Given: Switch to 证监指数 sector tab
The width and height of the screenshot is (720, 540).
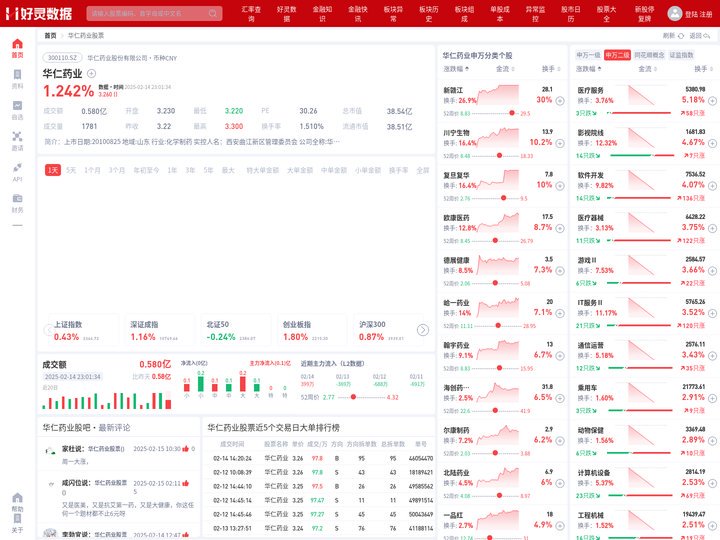Looking at the screenshot, I should pyautogui.click(x=681, y=55).
